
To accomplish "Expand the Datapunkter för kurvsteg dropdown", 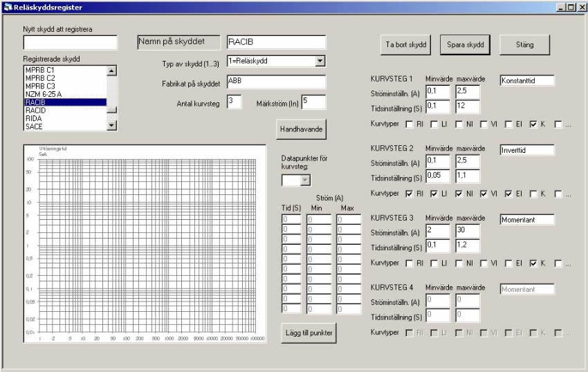I will 305,180.
